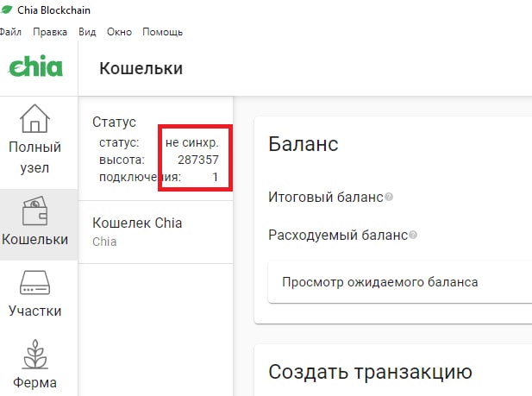The height and width of the screenshot is (396, 532).
Task: Click the Ферма sidebar label
Action: (x=35, y=383)
